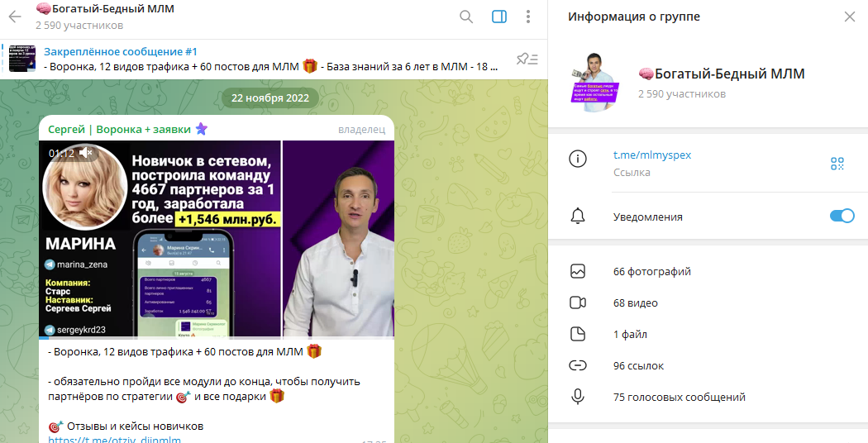Click the line 🎯 Отзывы и кейсы новичков
868x443 pixels.
126,426
